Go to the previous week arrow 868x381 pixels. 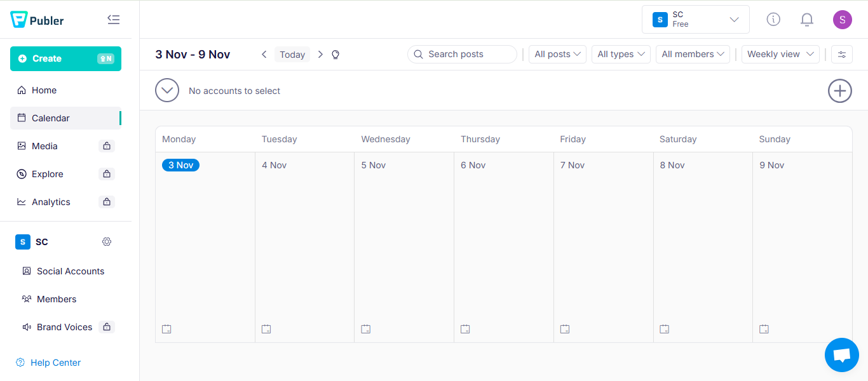(x=264, y=55)
